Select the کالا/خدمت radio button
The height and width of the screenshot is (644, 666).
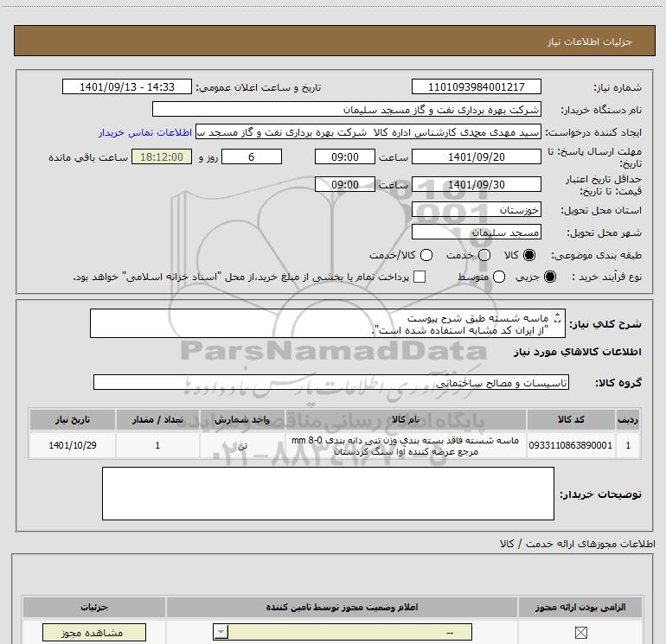pos(426,255)
